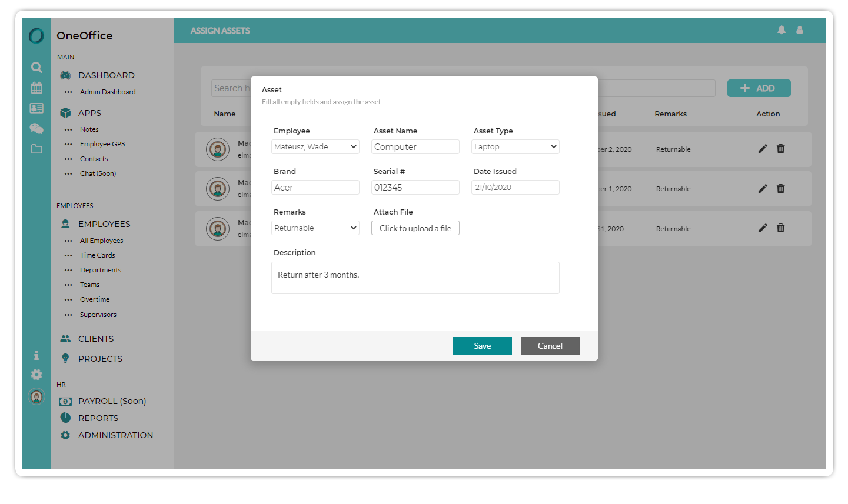
Task: Click trash icon for the 31, 2020 row
Action: pyautogui.click(x=781, y=228)
